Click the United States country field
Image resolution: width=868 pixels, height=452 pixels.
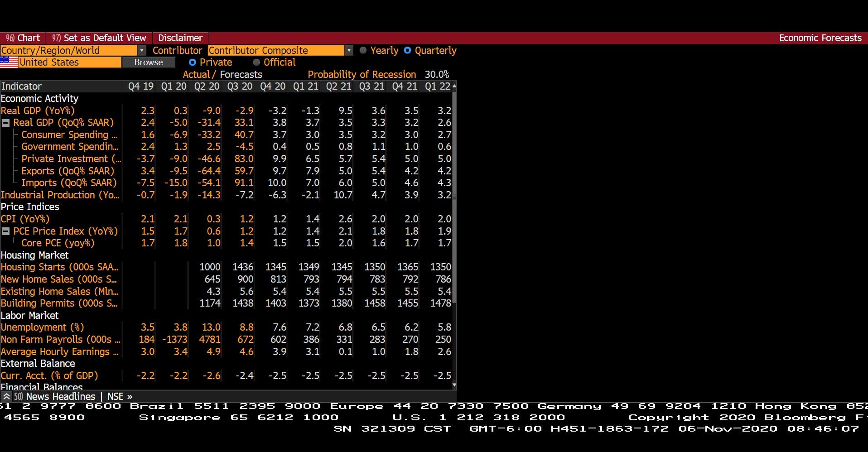[x=70, y=63]
